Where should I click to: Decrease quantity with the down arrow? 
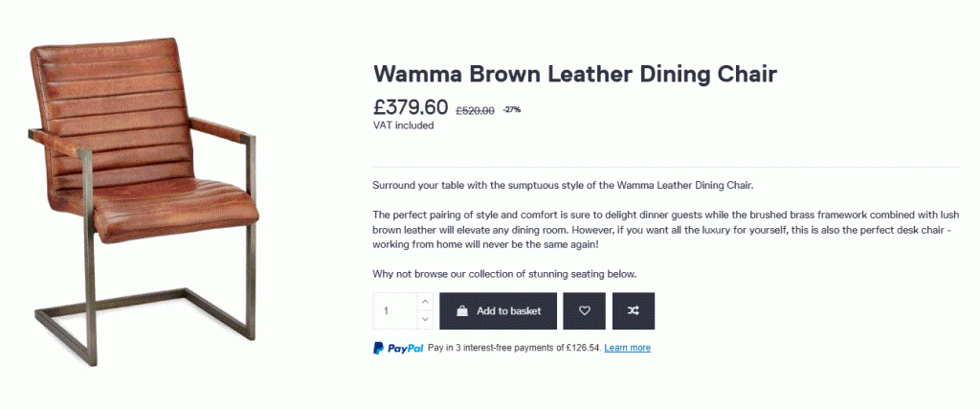pyautogui.click(x=425, y=320)
